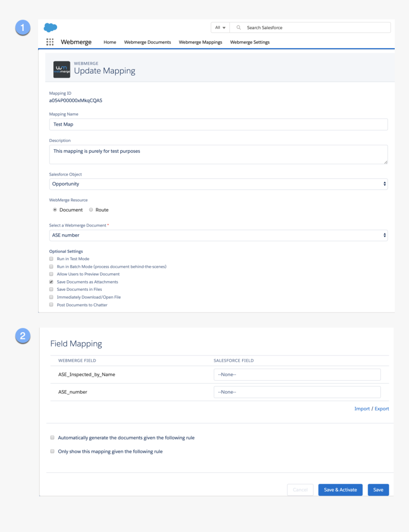Click the Salesforce cloud logo
This screenshot has height=532, width=409.
(x=50, y=28)
